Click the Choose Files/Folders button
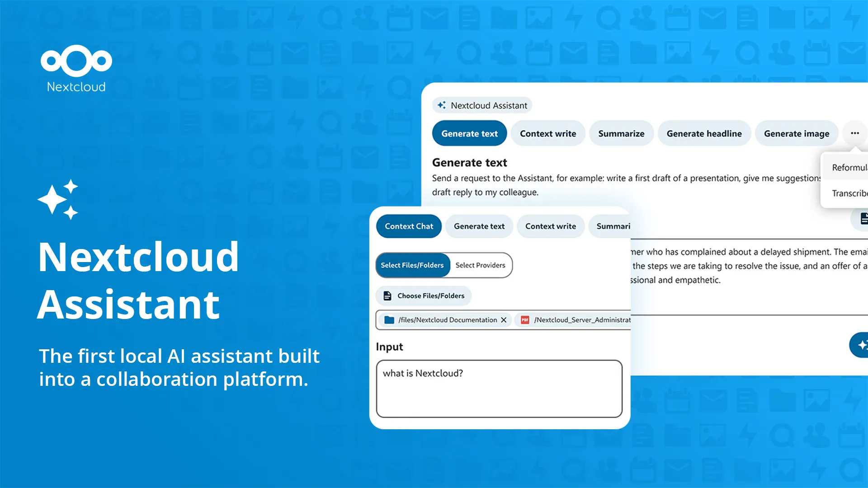The width and height of the screenshot is (868, 488). coord(424,296)
